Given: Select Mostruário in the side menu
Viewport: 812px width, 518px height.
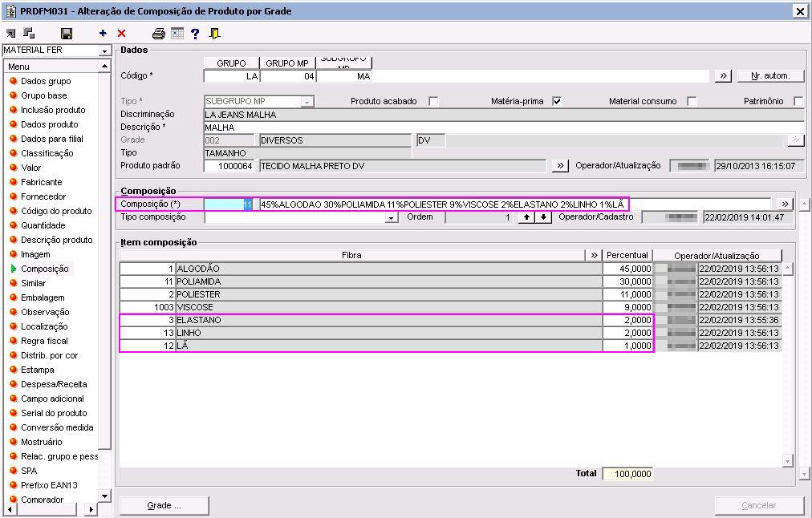Looking at the screenshot, I should (41, 442).
